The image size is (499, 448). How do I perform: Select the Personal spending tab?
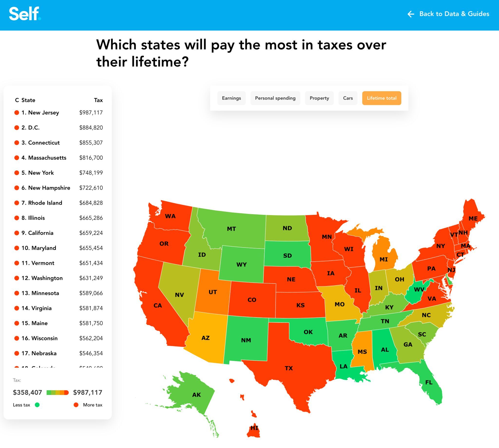point(275,98)
